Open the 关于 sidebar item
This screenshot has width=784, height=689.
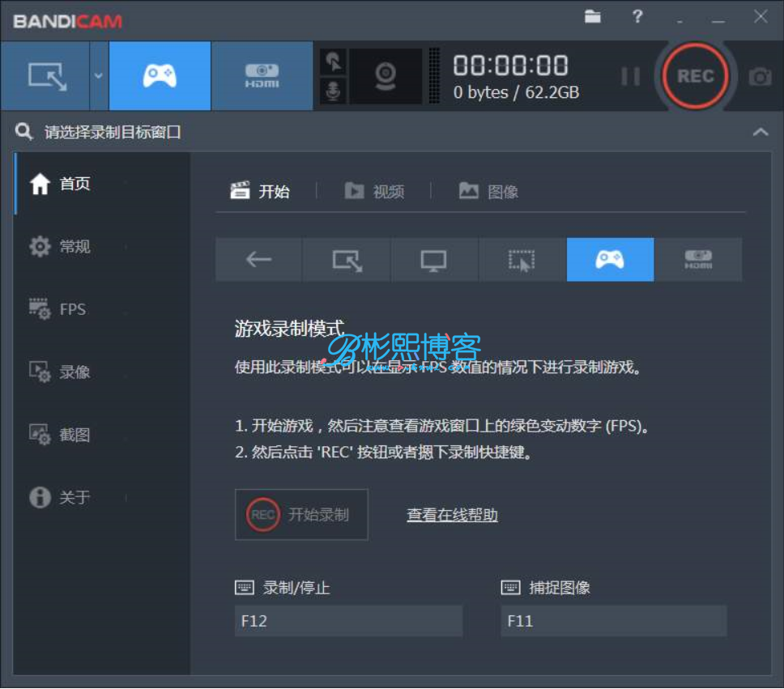[101, 497]
